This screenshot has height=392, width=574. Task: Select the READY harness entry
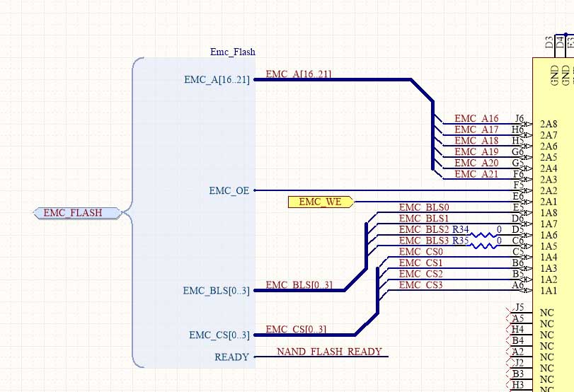click(x=231, y=357)
